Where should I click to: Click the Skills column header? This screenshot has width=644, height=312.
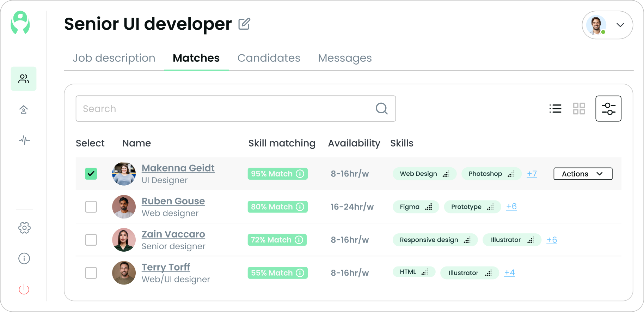402,143
